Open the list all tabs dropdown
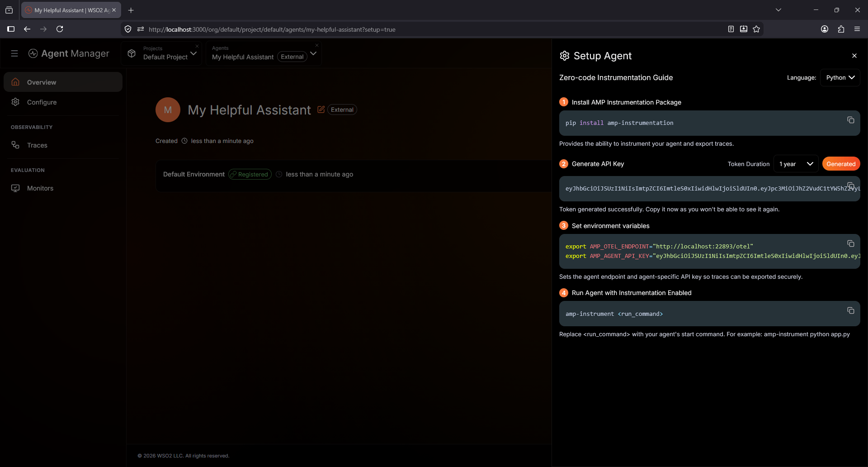868x467 pixels. click(778, 10)
